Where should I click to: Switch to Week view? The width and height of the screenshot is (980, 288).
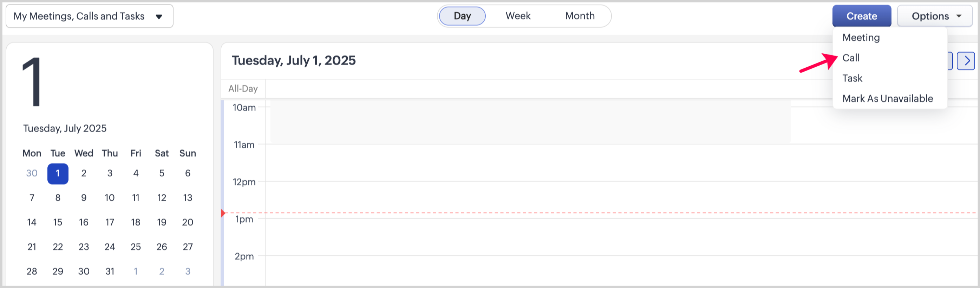518,16
